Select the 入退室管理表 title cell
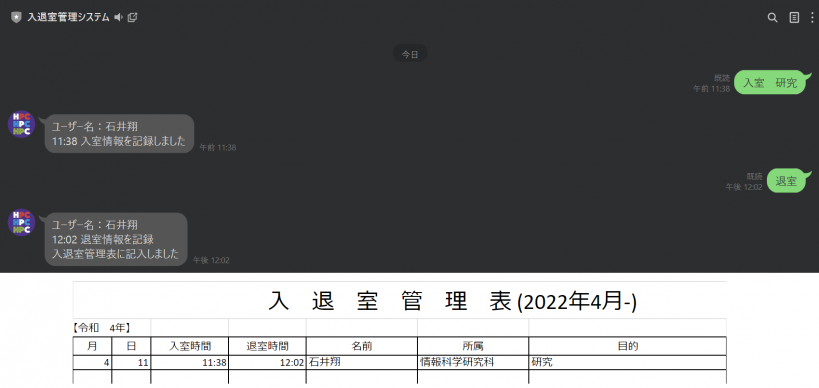This screenshot has width=819, height=388. click(x=400, y=301)
